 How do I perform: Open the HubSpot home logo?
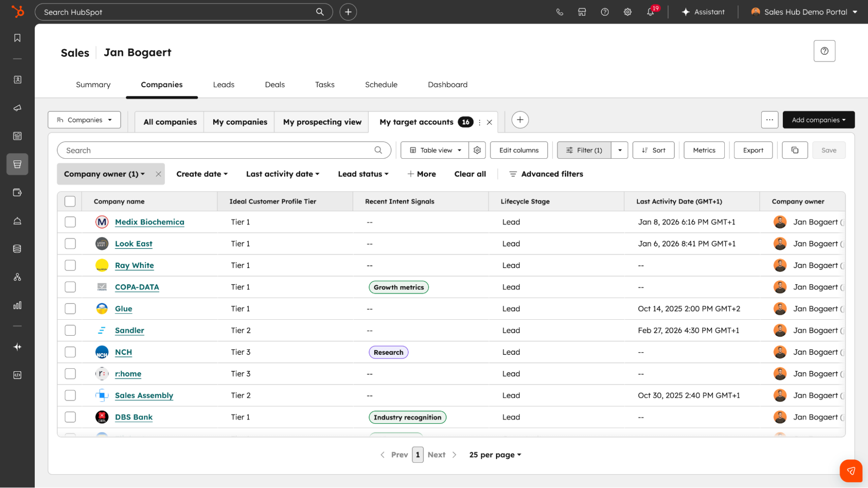(17, 12)
